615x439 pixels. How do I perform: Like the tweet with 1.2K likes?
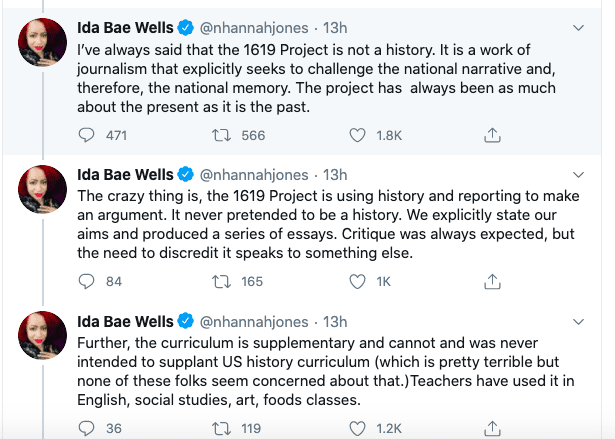coord(357,428)
